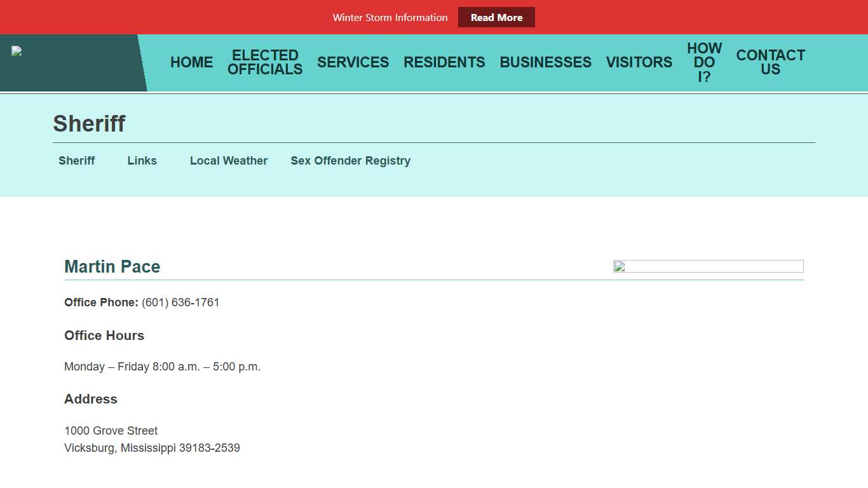Open the Links sub-navigation item
Screen dimensions: 868x488
(x=142, y=161)
